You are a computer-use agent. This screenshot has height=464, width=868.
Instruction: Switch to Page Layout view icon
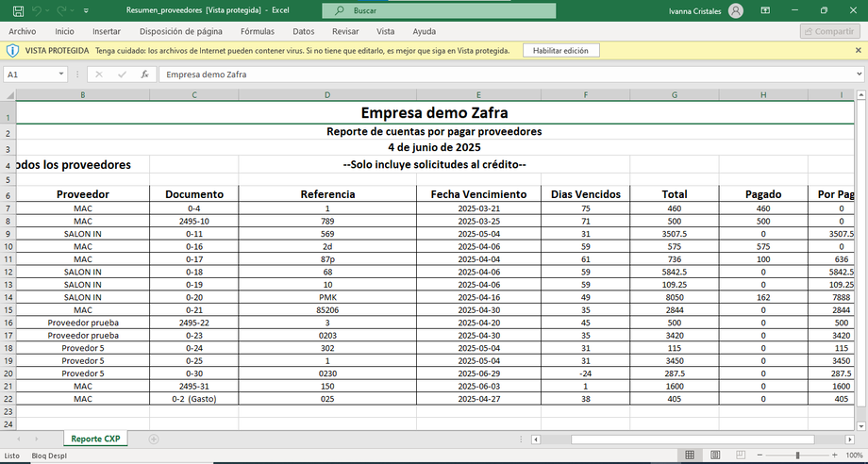point(715,456)
